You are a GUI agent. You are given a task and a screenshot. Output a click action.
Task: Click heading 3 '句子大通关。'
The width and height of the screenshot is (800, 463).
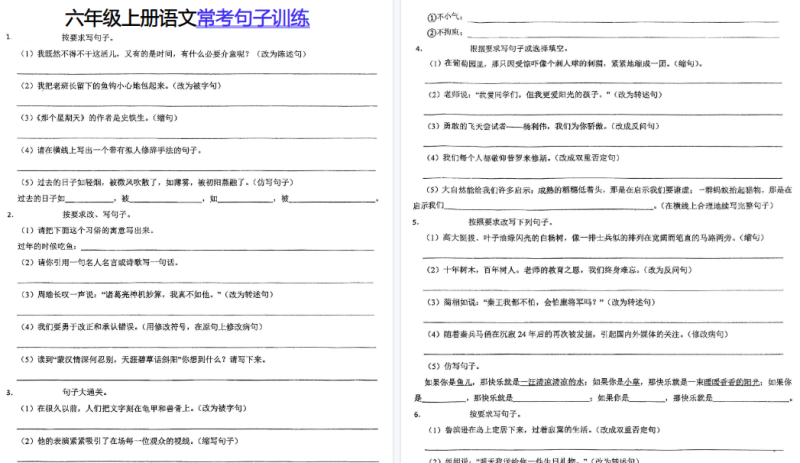[85, 392]
